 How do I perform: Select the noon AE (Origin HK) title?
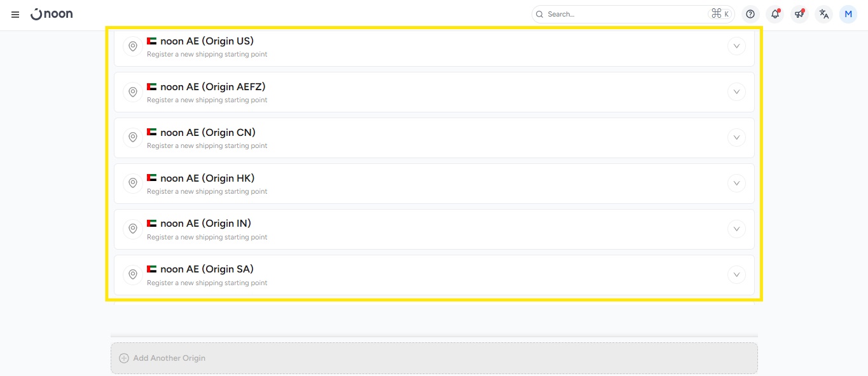point(207,178)
